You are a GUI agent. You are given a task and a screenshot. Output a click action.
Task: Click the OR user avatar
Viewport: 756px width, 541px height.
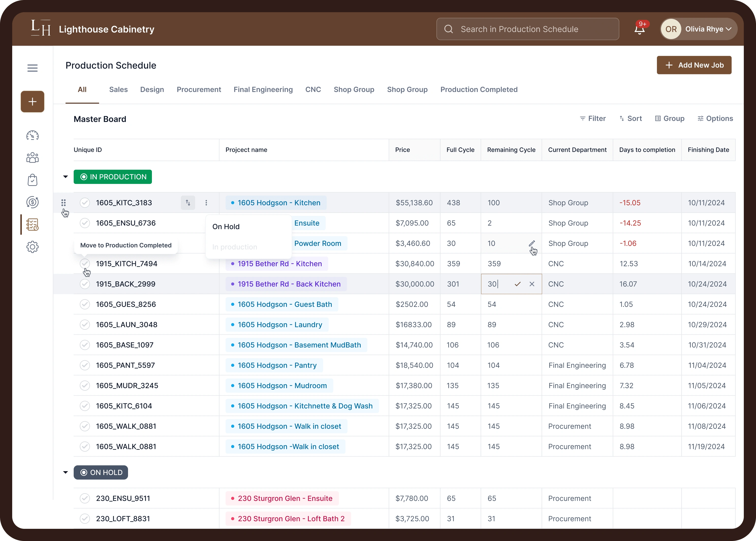671,29
